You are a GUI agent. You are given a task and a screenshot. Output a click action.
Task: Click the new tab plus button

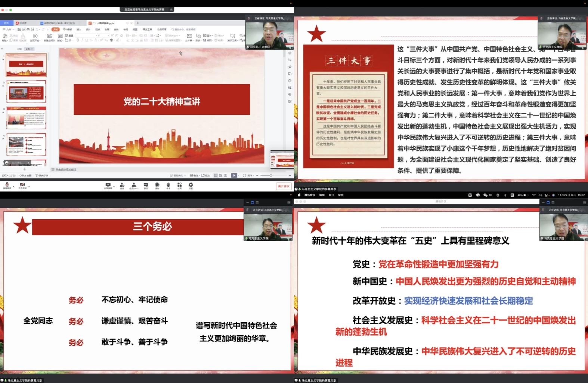[x=138, y=23]
